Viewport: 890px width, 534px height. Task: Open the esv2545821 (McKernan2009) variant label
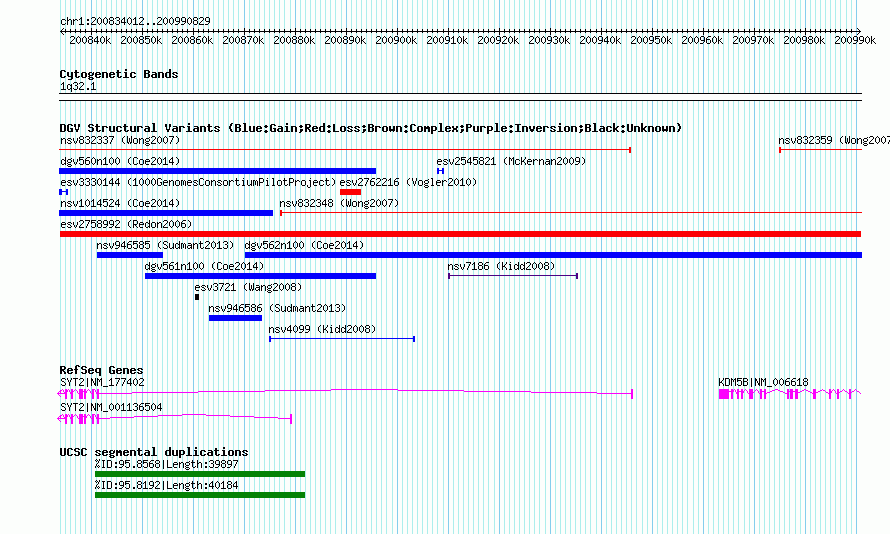coord(511,161)
